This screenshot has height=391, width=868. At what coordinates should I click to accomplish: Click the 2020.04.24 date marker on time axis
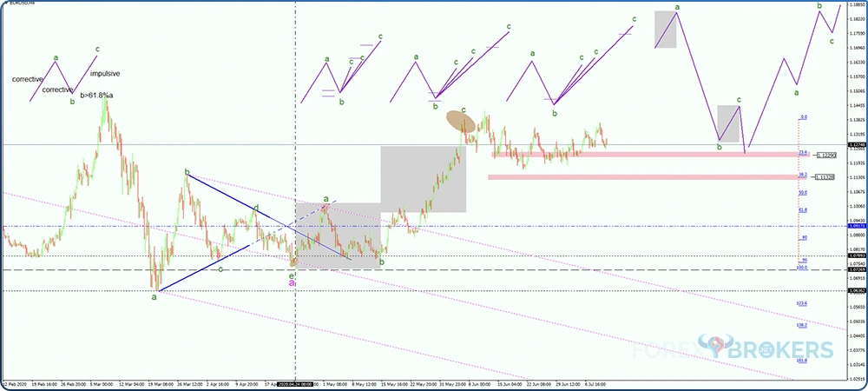tap(296, 382)
